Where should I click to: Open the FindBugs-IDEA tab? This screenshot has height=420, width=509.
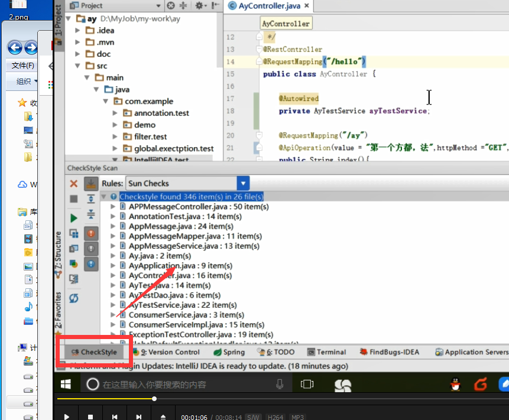(390, 352)
